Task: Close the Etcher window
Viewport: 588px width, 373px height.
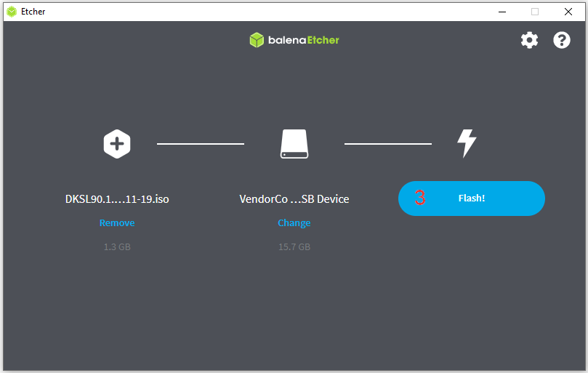Action: click(568, 12)
